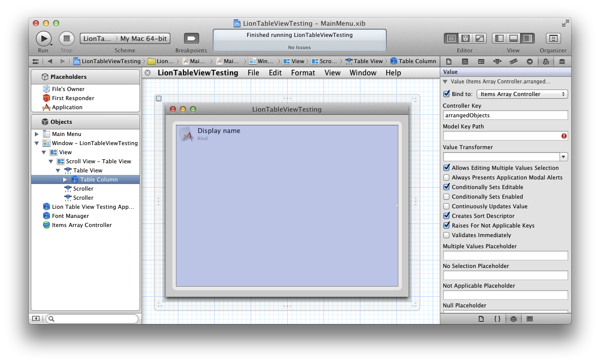This screenshot has height=364, width=600.
Task: Hide the Utilities pane
Action: (528, 38)
